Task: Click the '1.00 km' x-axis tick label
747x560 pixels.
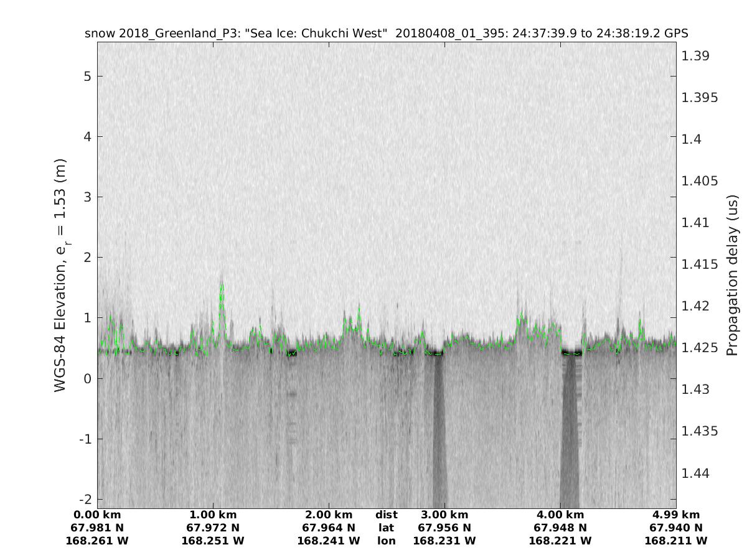Action: click(213, 515)
